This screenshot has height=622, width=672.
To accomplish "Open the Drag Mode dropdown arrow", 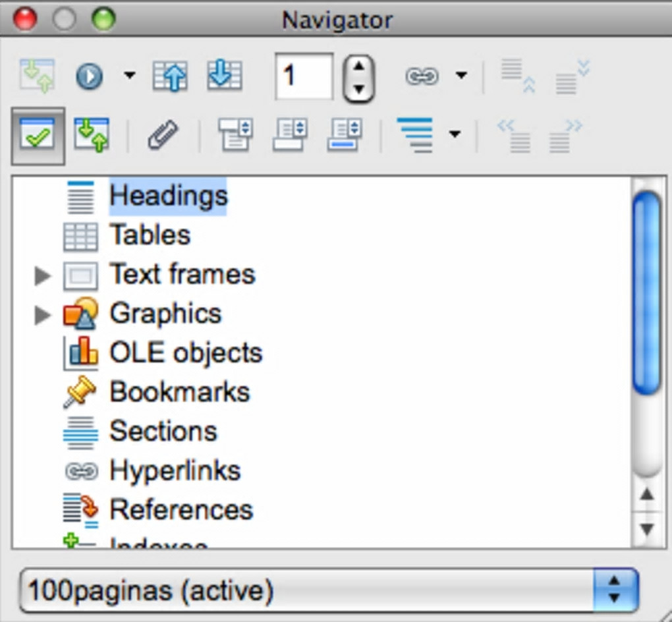I will pyautogui.click(x=461, y=76).
